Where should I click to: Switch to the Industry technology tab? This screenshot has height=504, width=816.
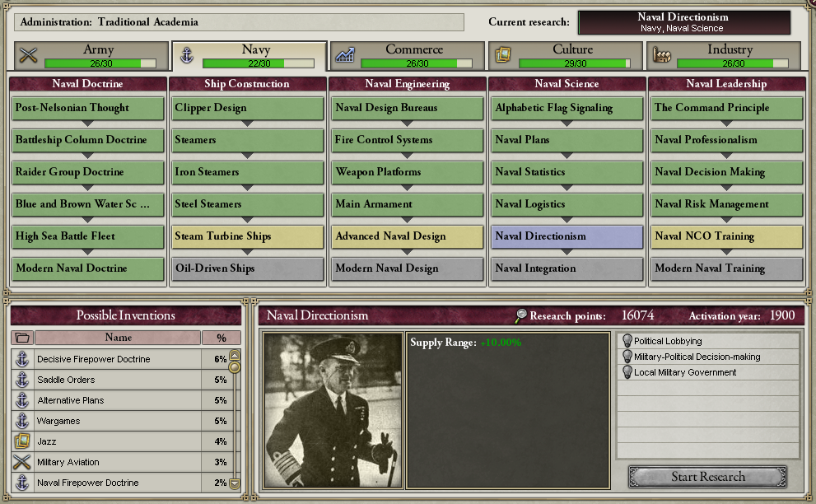(724, 55)
